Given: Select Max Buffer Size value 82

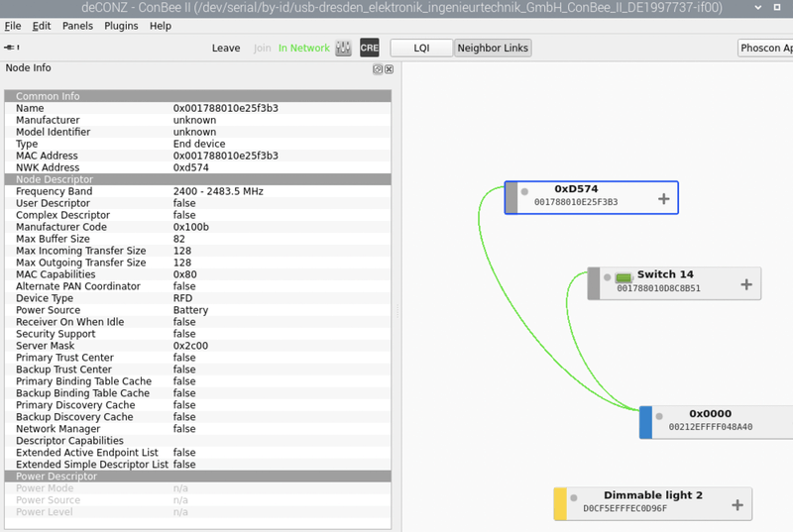Looking at the screenshot, I should click(179, 239).
